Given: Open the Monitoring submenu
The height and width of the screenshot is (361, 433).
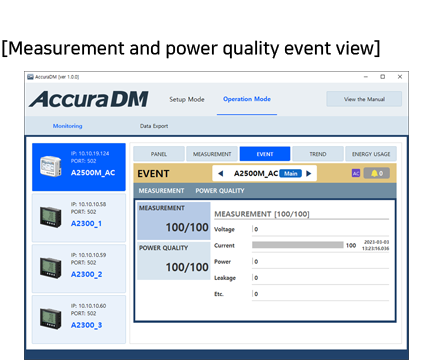Looking at the screenshot, I should point(68,126).
